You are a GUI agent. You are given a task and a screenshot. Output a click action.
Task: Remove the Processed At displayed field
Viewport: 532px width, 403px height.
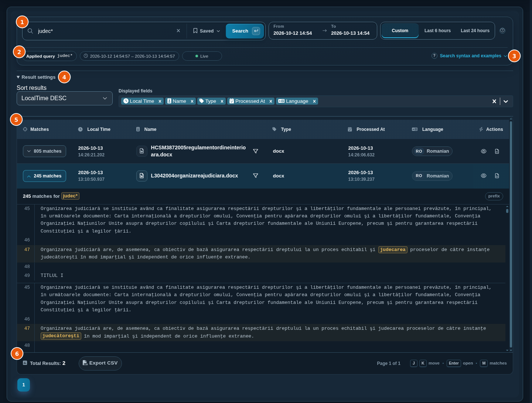click(x=271, y=101)
